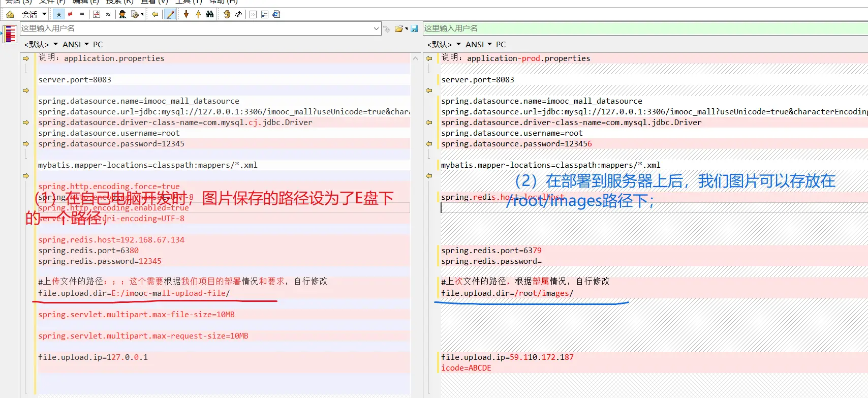Toggle the Show Same (=) filter

(82, 14)
